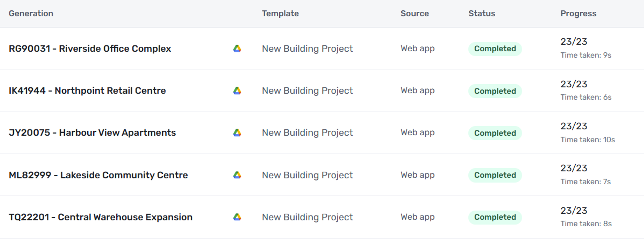Open JY20075 - Harbour View Apartments generation
The image size is (644, 239).
pyautogui.click(x=92, y=133)
